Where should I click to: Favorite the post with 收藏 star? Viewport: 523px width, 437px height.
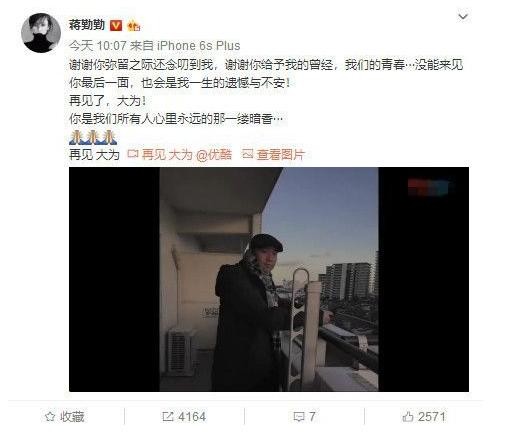pyautogui.click(x=65, y=417)
